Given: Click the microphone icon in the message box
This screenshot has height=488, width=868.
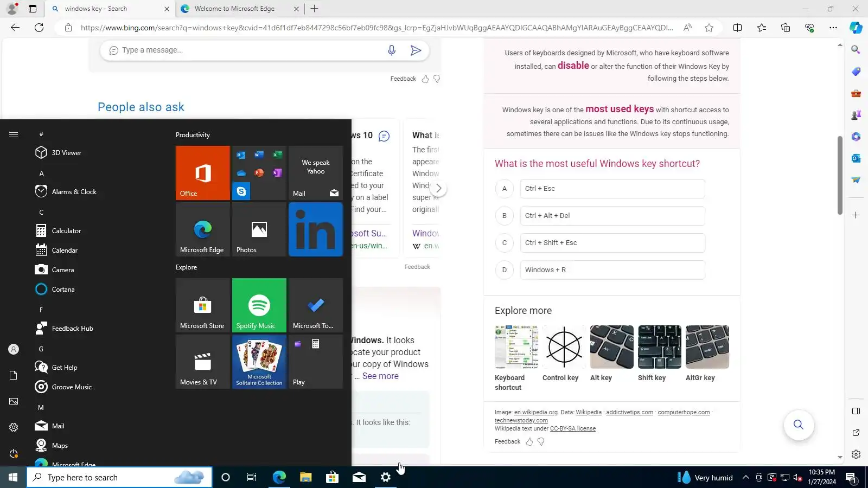Looking at the screenshot, I should click(392, 50).
